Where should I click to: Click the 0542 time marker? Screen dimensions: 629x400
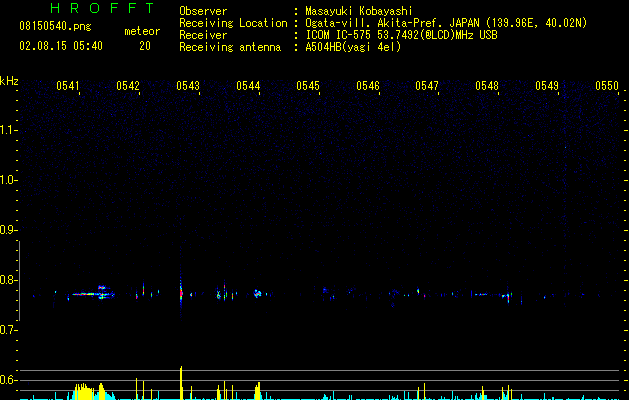(x=128, y=86)
